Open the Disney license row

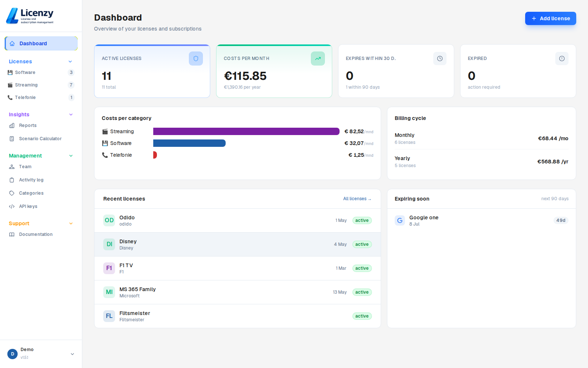pyautogui.click(x=237, y=244)
